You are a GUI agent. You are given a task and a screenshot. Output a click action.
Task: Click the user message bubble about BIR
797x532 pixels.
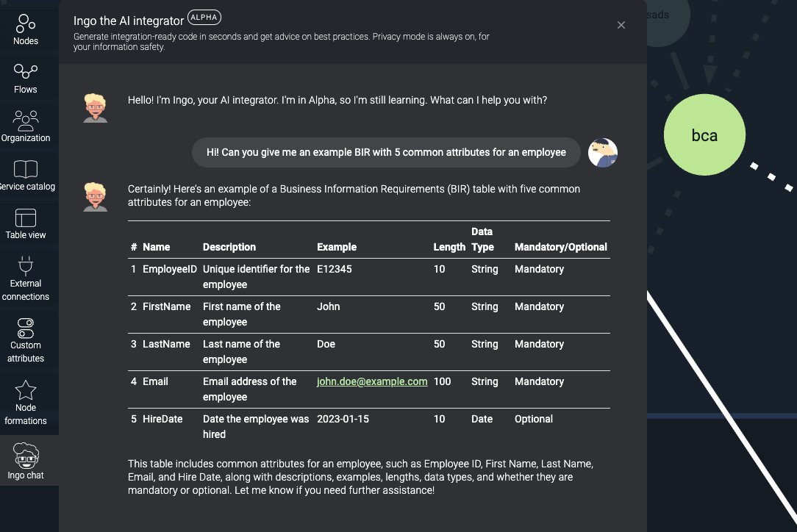coord(386,152)
